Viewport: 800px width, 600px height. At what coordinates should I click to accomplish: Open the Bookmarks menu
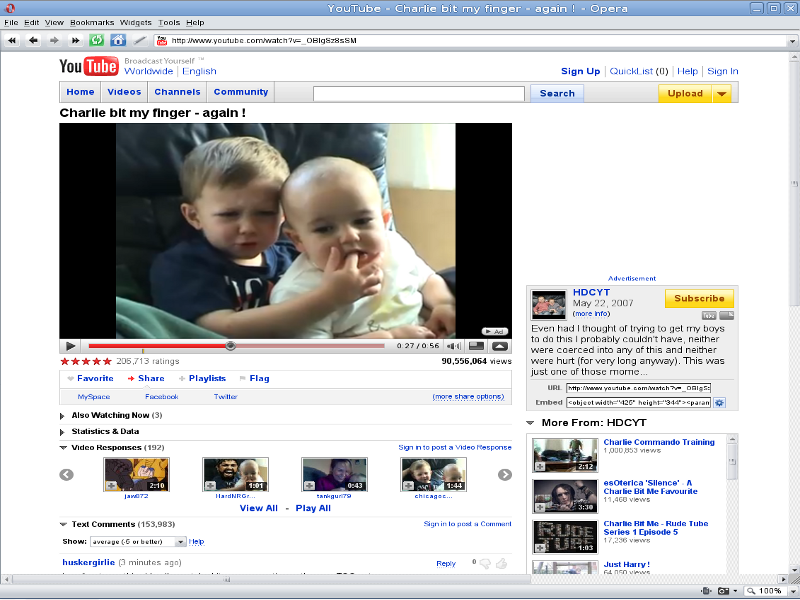point(92,22)
